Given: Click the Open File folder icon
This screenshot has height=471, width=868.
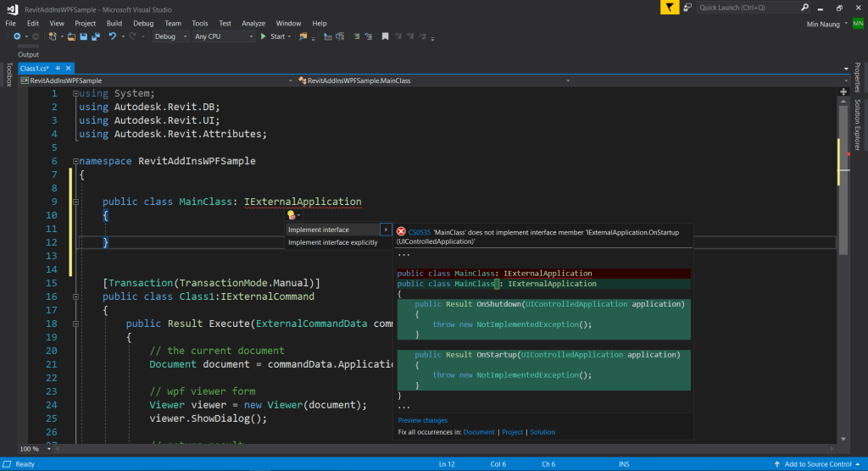Looking at the screenshot, I should point(72,36).
